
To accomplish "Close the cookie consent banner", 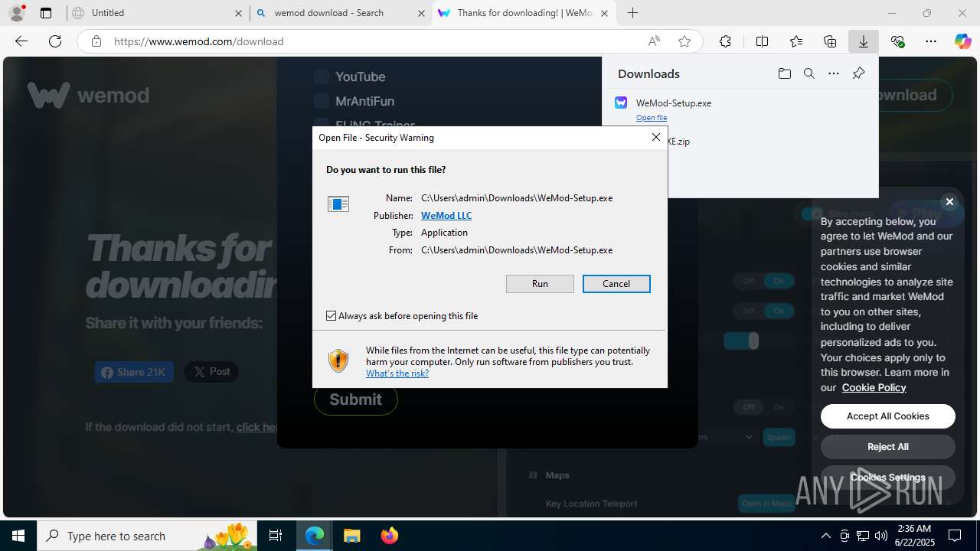I will click(x=949, y=202).
